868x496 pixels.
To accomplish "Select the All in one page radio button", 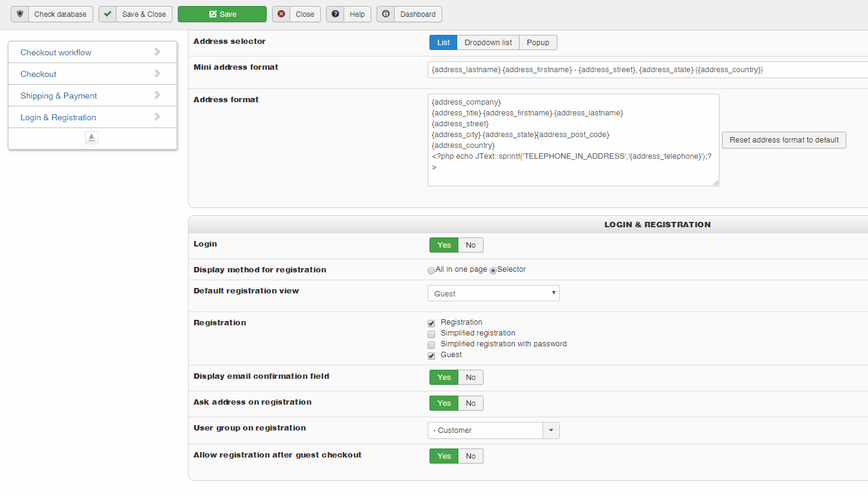I will 431,271.
